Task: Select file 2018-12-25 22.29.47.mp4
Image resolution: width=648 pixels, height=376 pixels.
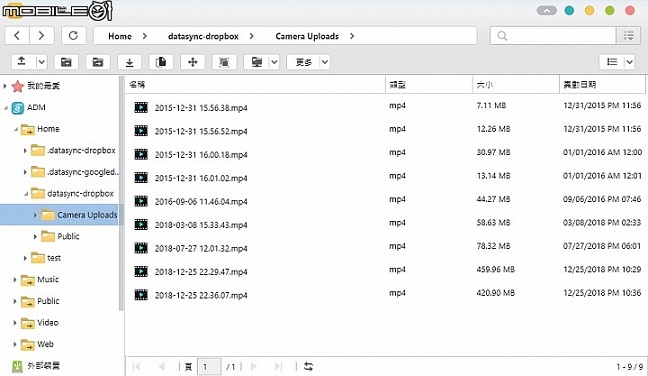Action: (201, 272)
